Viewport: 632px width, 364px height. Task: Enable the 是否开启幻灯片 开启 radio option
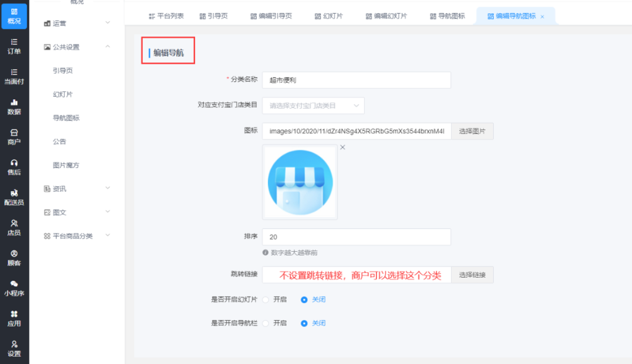(266, 300)
